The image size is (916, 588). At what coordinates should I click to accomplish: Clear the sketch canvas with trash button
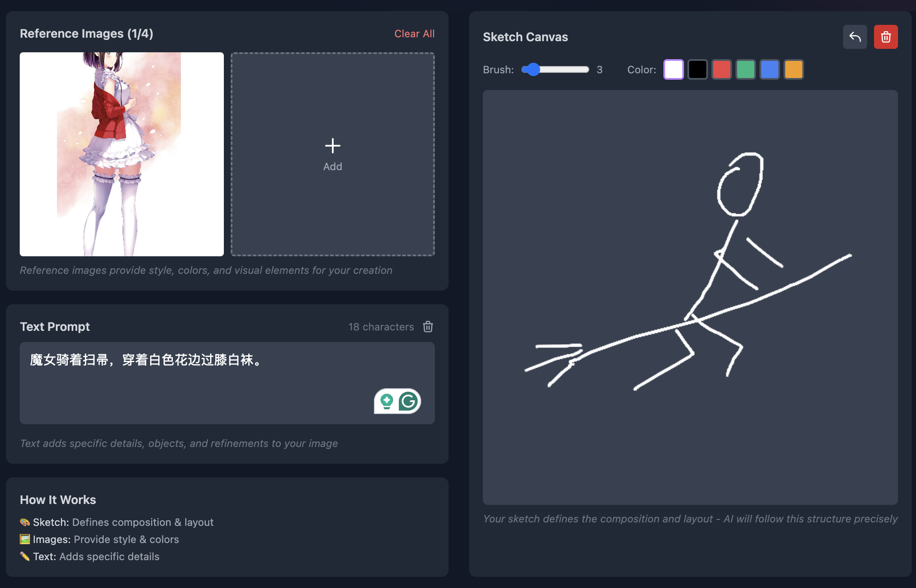(x=886, y=37)
